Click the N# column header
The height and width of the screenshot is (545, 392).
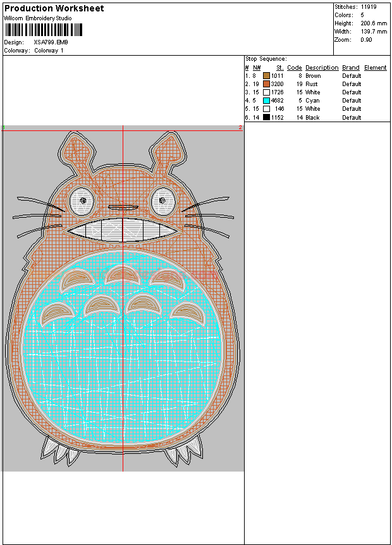point(257,68)
